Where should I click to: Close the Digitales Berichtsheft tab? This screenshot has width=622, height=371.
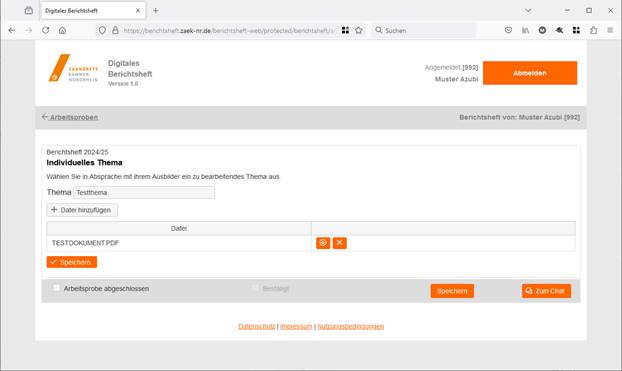(138, 11)
